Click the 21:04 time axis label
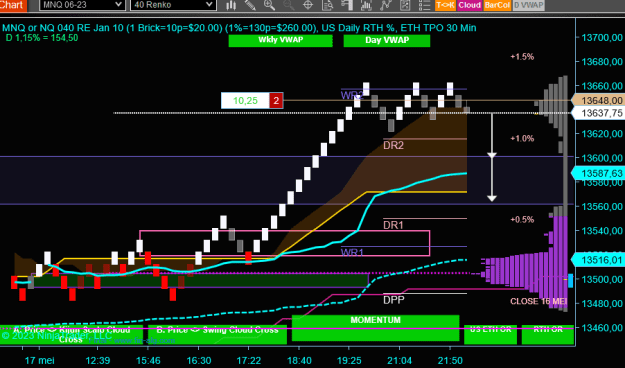This screenshot has height=368, width=625. (400, 360)
